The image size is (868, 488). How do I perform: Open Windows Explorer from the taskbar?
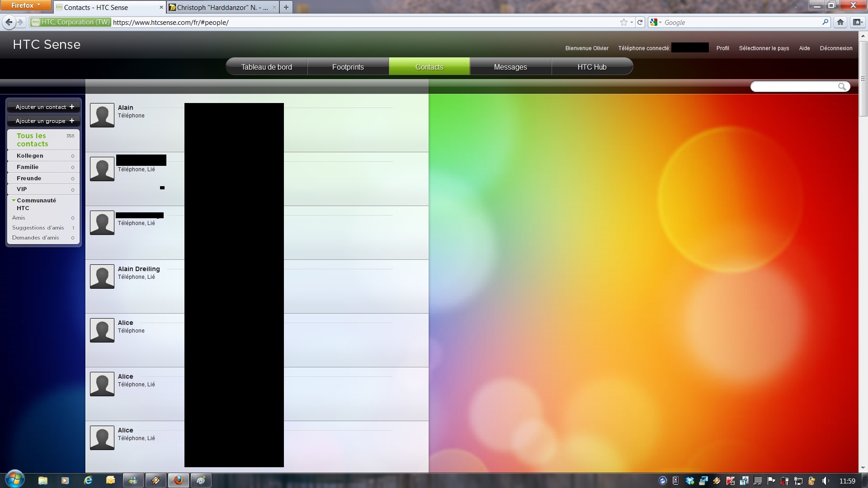pyautogui.click(x=42, y=480)
